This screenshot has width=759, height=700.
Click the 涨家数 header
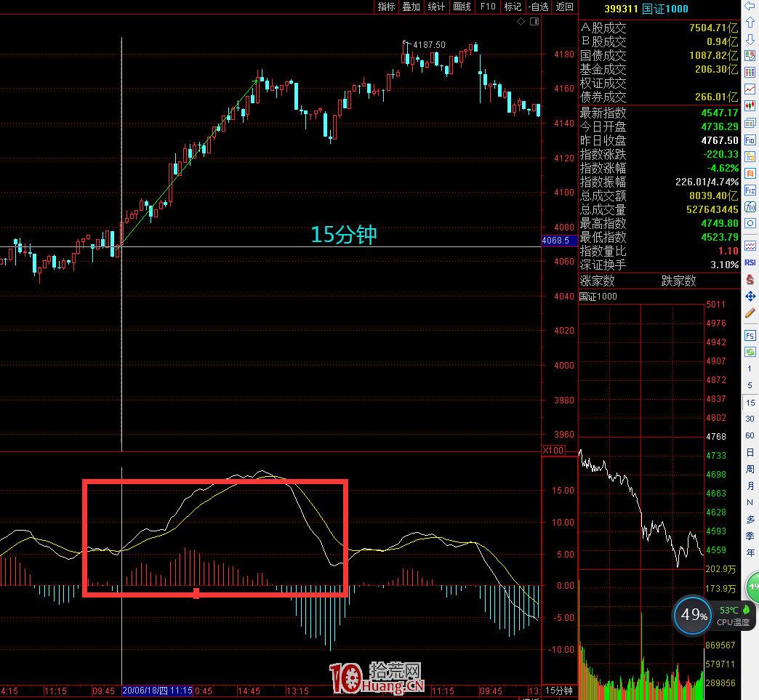coord(598,281)
